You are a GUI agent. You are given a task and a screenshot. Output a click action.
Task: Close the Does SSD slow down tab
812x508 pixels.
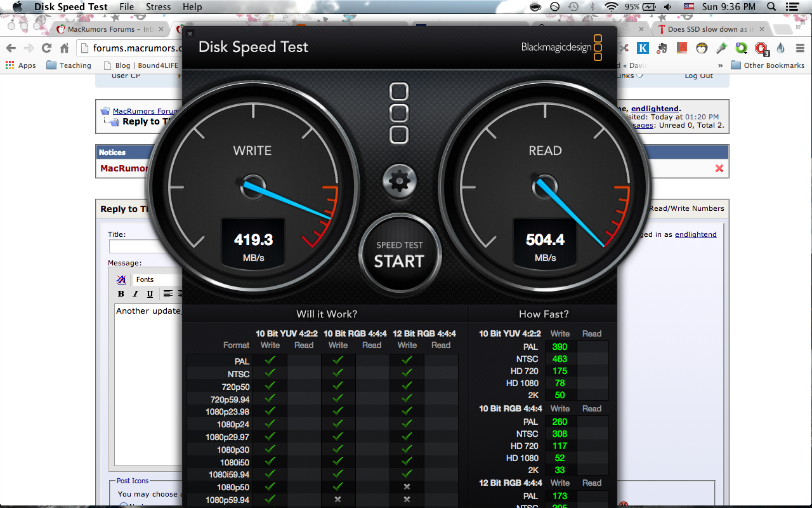point(761,29)
